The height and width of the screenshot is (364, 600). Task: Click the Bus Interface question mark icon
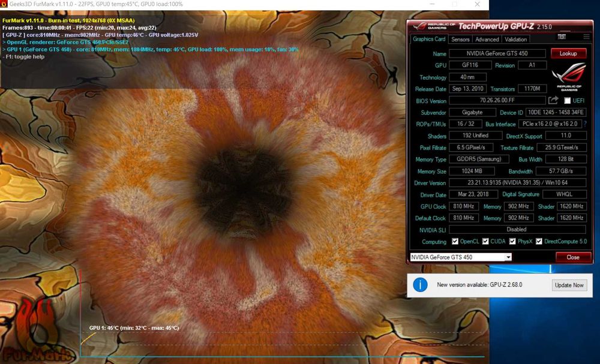585,124
